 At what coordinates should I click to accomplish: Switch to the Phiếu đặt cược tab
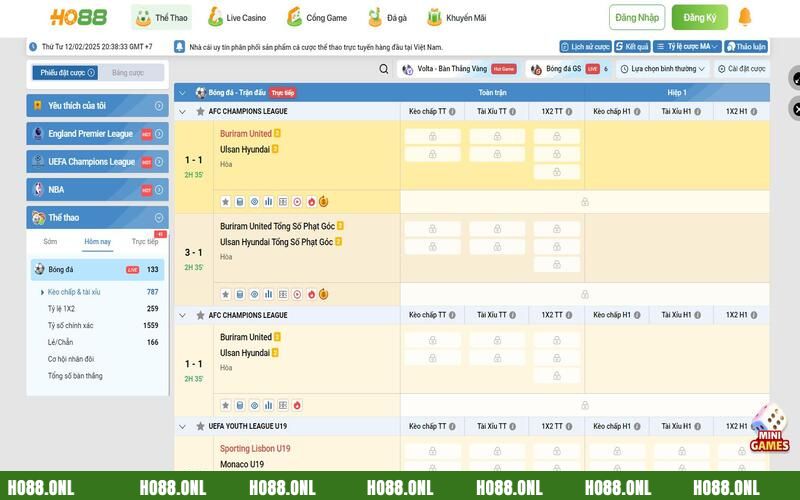tap(65, 72)
